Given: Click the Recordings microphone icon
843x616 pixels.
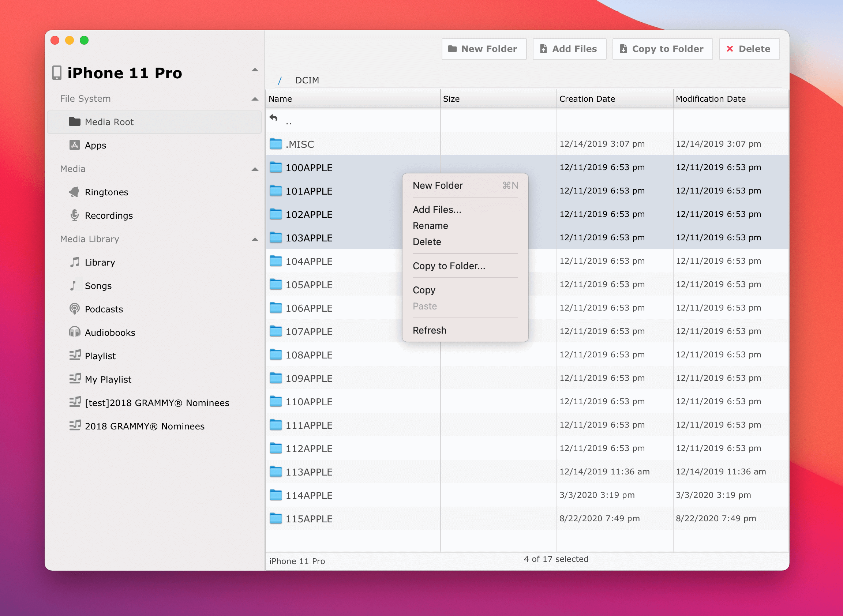Looking at the screenshot, I should [x=75, y=215].
